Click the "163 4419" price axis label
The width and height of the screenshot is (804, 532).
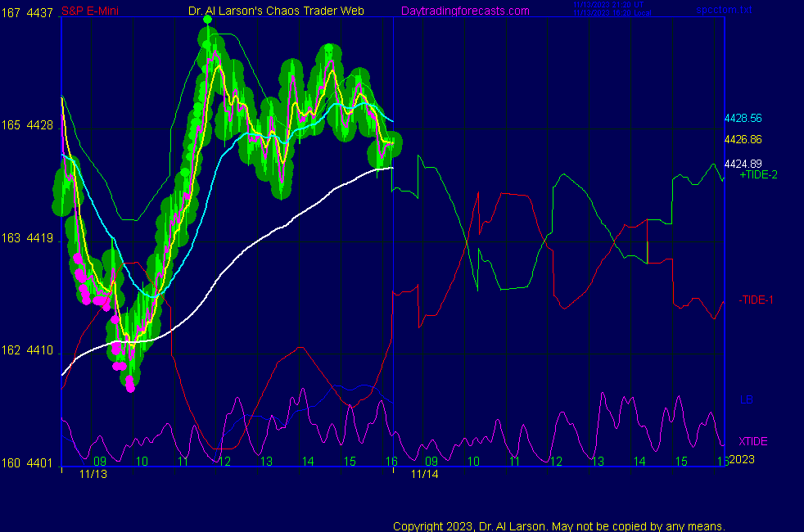pos(27,238)
